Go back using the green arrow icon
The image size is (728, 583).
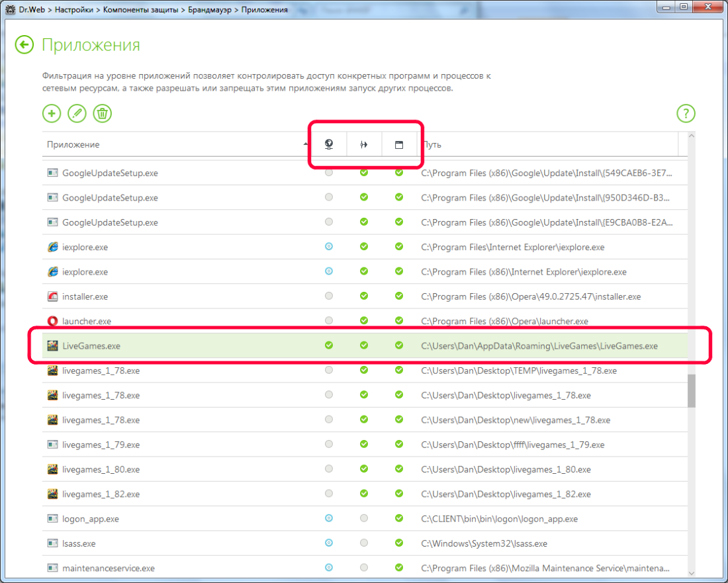(24, 45)
